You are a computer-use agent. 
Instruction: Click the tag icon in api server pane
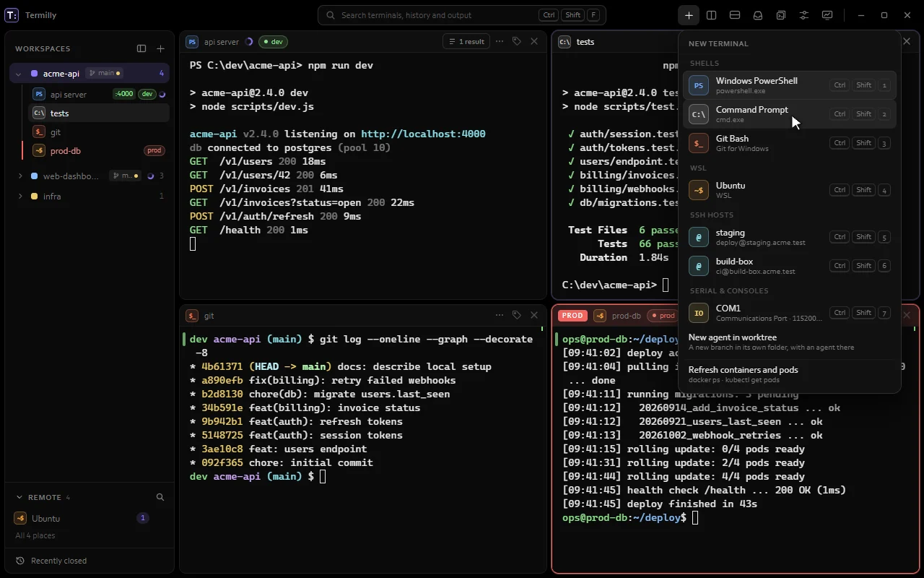click(517, 42)
